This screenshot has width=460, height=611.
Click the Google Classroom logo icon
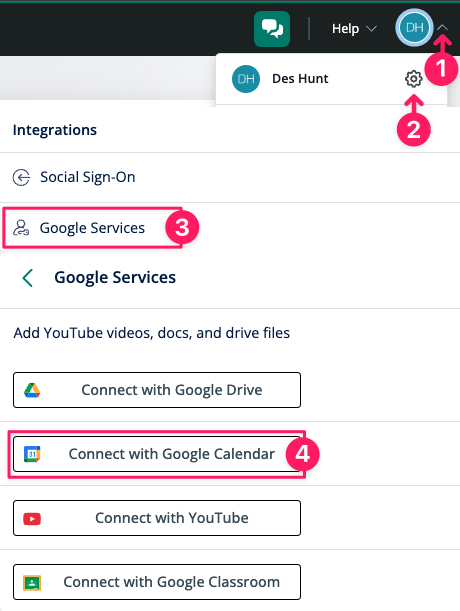click(x=32, y=583)
